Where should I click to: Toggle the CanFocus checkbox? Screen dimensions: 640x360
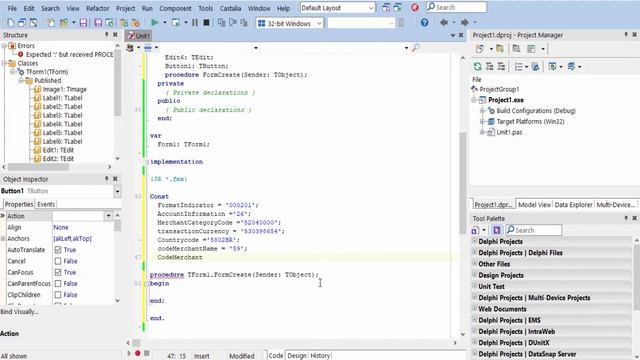(58, 272)
